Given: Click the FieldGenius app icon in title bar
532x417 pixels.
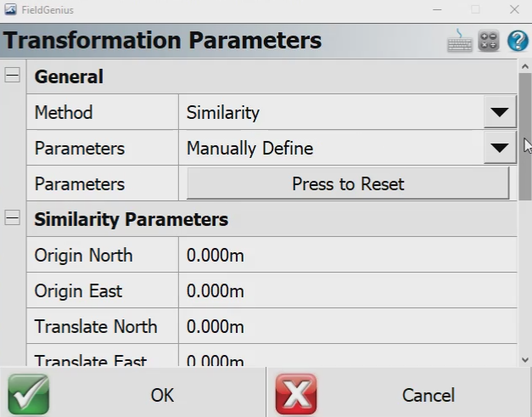Looking at the screenshot, I should point(10,9).
